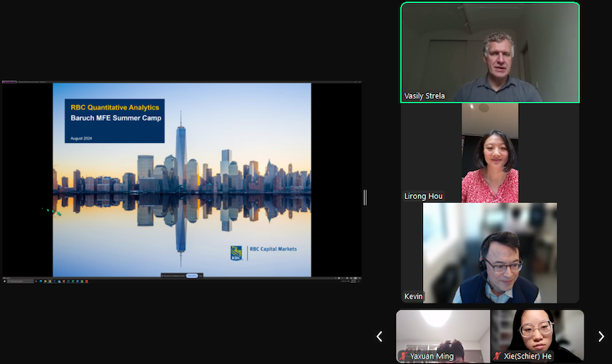This screenshot has height=364, width=612.
Task: Click 'RBC Quantitative Analytics' slide title
Action: (115, 107)
